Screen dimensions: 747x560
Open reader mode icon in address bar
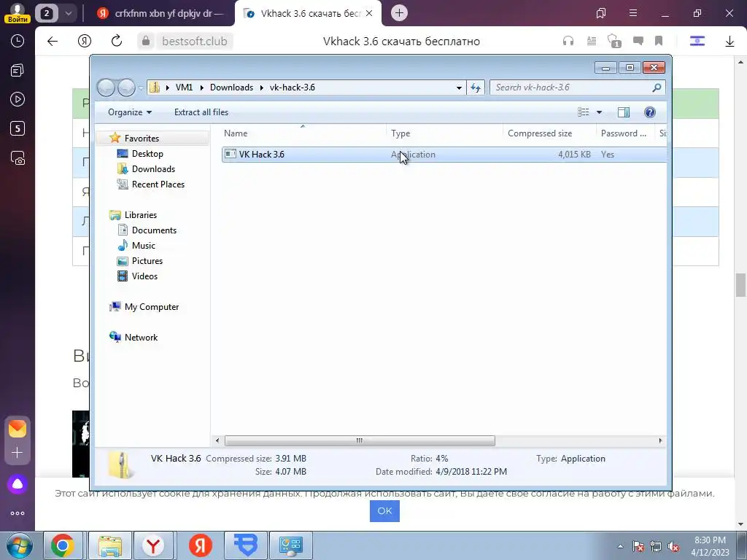591,42
